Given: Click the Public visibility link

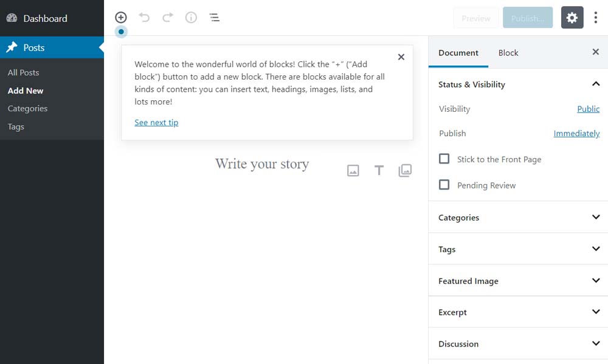Looking at the screenshot, I should [x=588, y=109].
